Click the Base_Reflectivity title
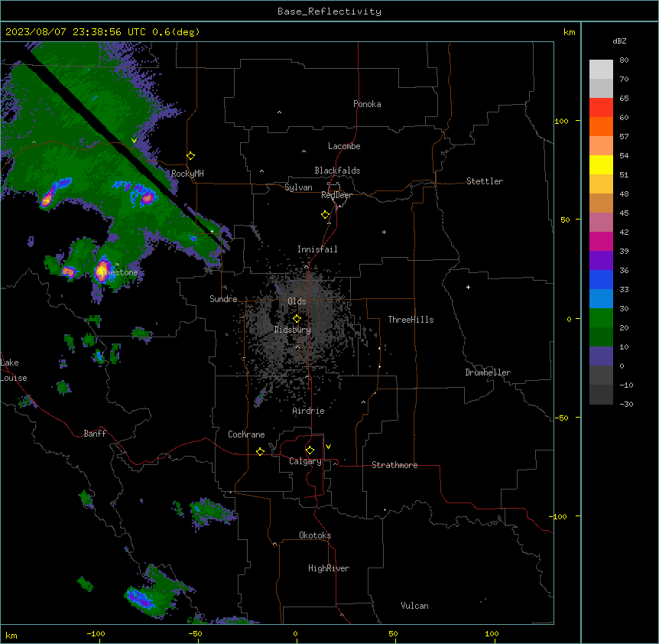659x644 pixels. pos(329,11)
